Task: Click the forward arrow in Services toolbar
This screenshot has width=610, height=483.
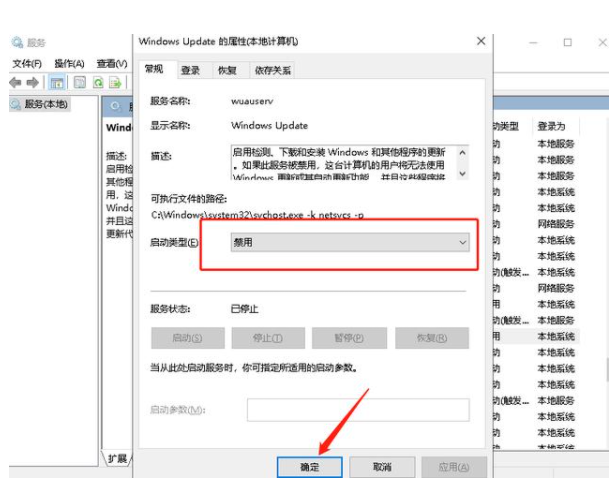Action: (x=32, y=82)
